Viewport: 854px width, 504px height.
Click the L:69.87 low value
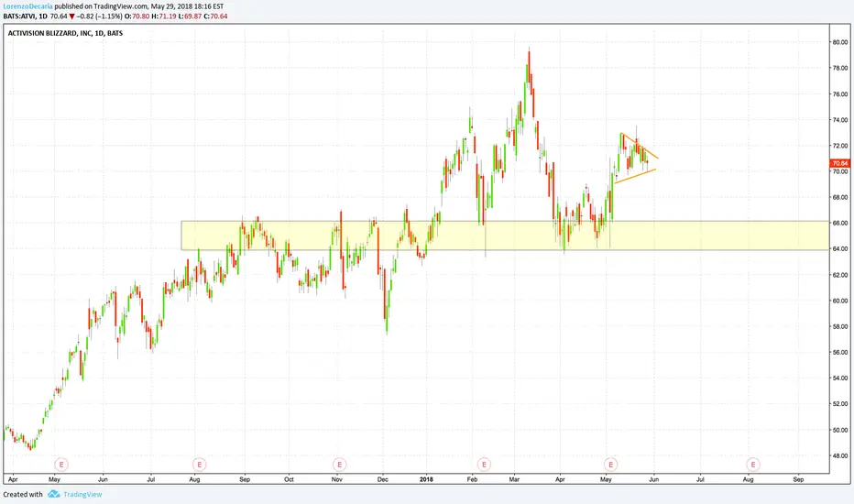[x=190, y=16]
